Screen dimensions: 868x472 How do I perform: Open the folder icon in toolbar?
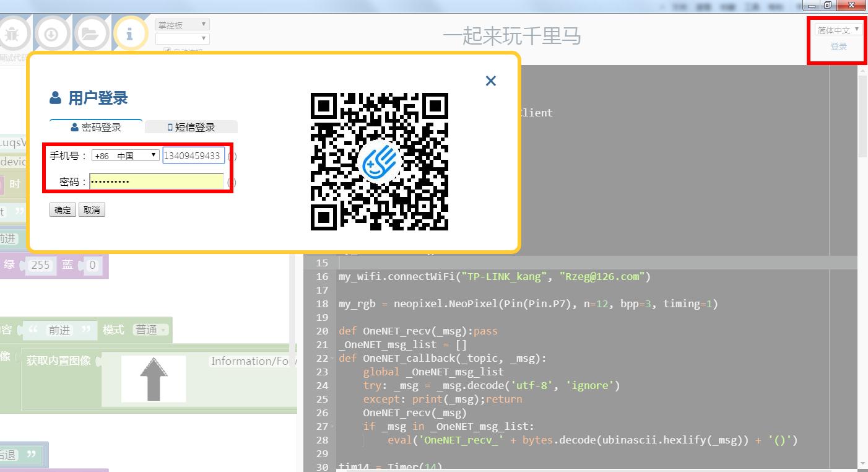point(90,34)
